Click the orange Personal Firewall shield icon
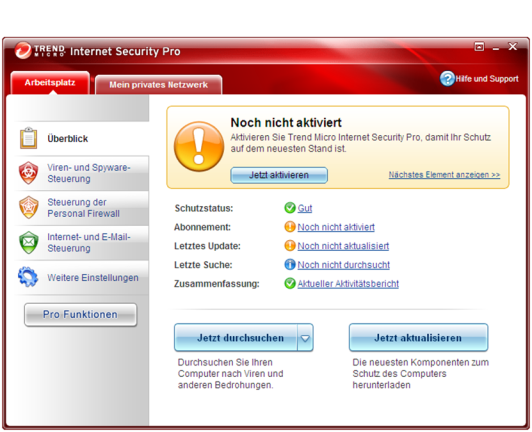The width and height of the screenshot is (532, 432). tap(28, 207)
